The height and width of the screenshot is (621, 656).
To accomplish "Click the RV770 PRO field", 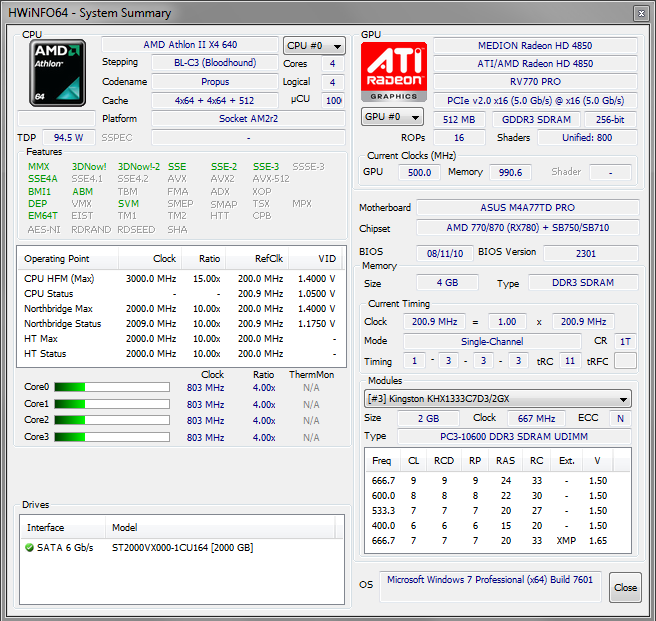I will click(535, 82).
